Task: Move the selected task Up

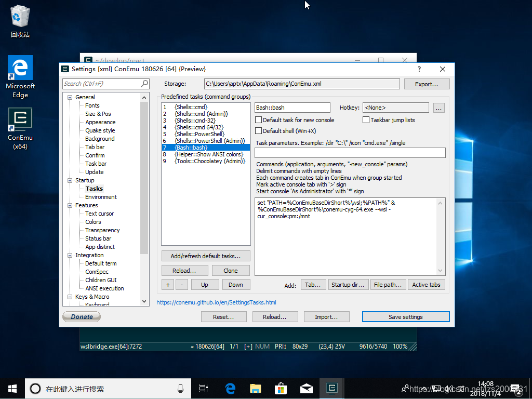Action: coord(205,285)
